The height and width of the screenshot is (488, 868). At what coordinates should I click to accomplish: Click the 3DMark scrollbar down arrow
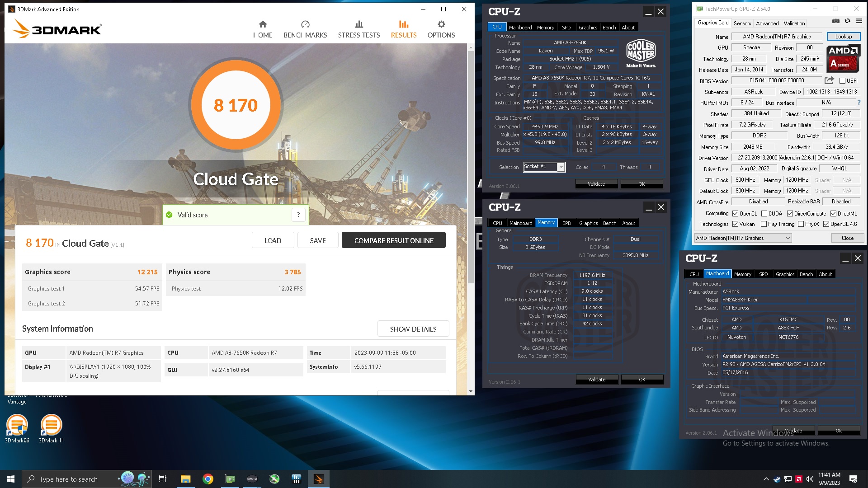[x=471, y=391]
